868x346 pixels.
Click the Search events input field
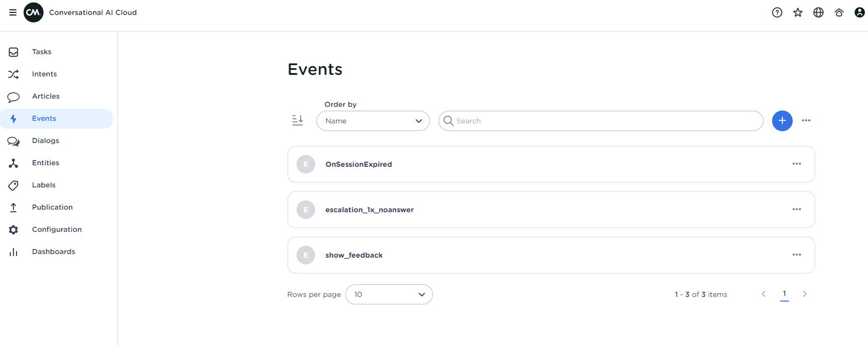pos(601,121)
